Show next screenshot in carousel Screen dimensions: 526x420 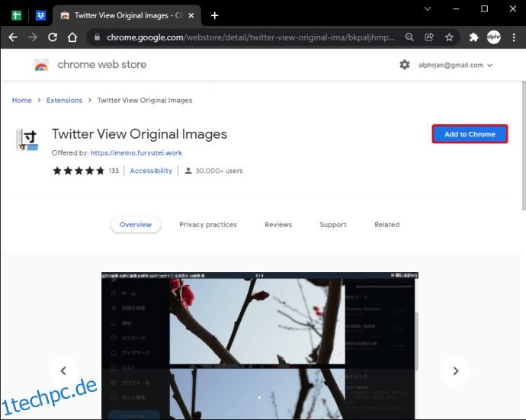(x=456, y=371)
